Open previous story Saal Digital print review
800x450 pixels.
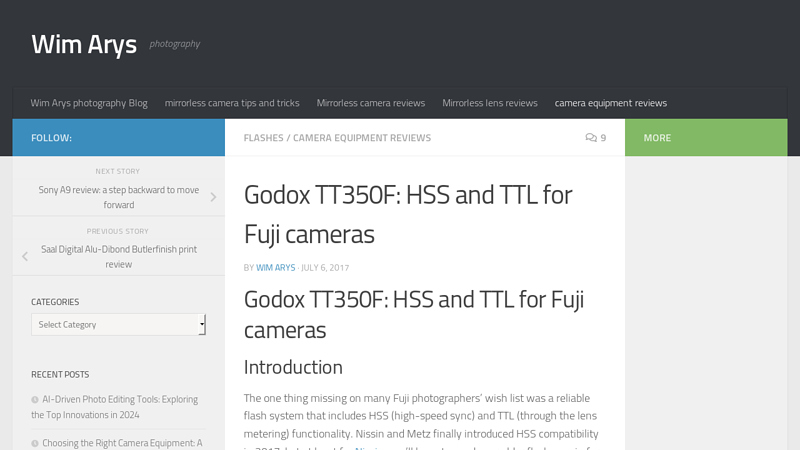pyautogui.click(x=119, y=257)
